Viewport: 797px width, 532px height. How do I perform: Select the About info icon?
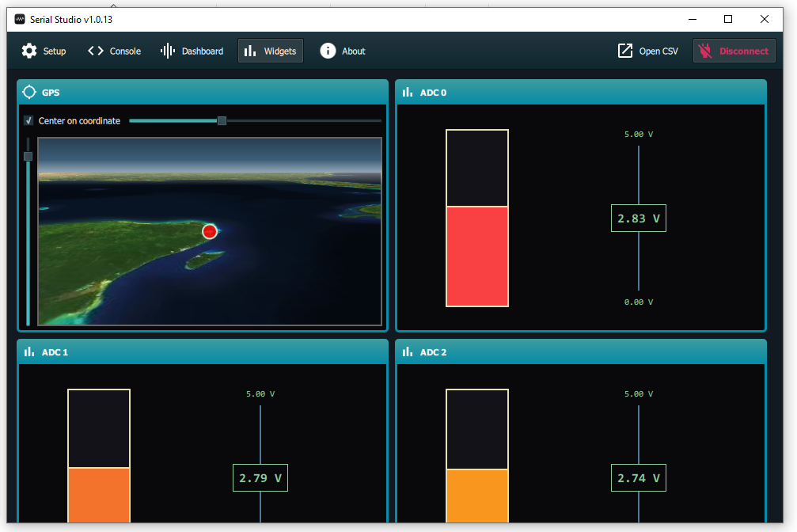click(327, 50)
